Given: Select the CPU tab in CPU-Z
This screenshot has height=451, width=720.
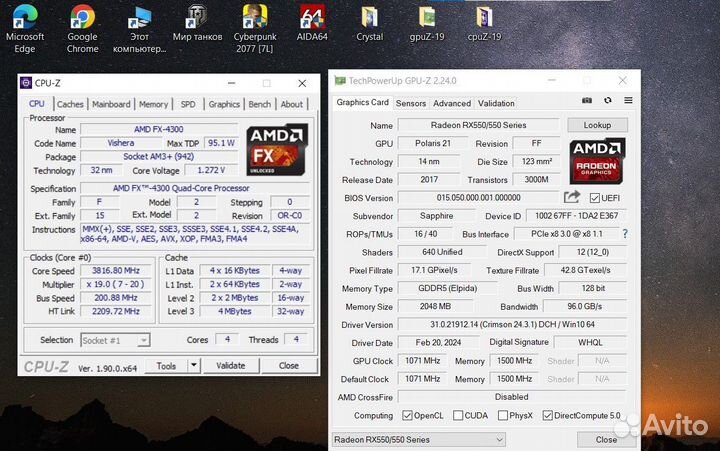Looking at the screenshot, I should tap(37, 104).
